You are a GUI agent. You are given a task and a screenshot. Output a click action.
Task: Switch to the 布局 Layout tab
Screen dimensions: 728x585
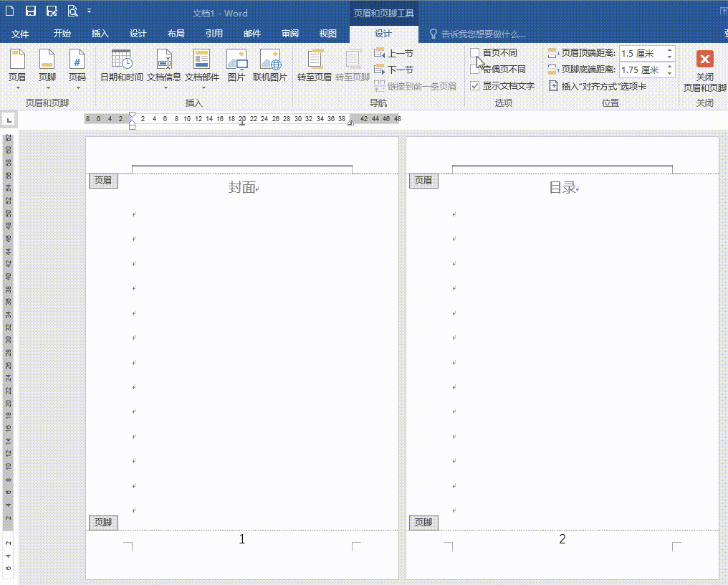(x=176, y=34)
